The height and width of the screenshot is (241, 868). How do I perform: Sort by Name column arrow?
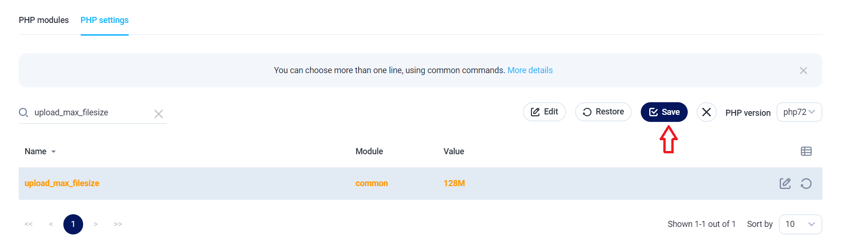point(54,151)
